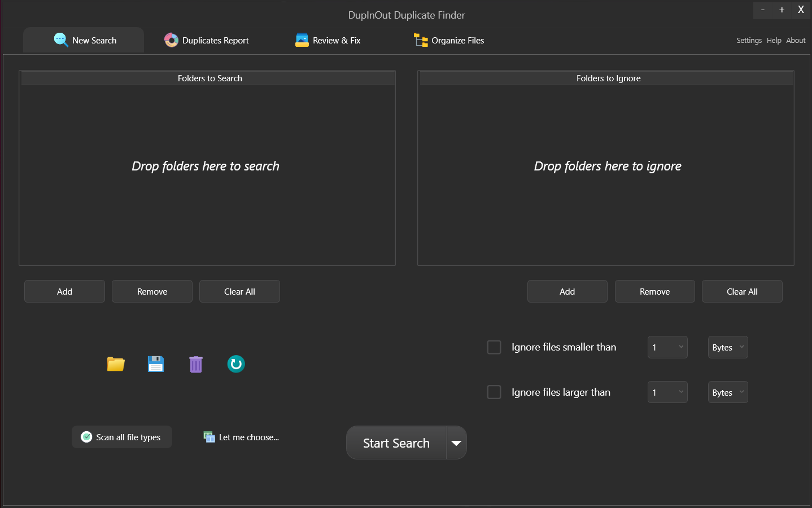Open the yellow folder load icon
This screenshot has width=812, height=508.
116,364
